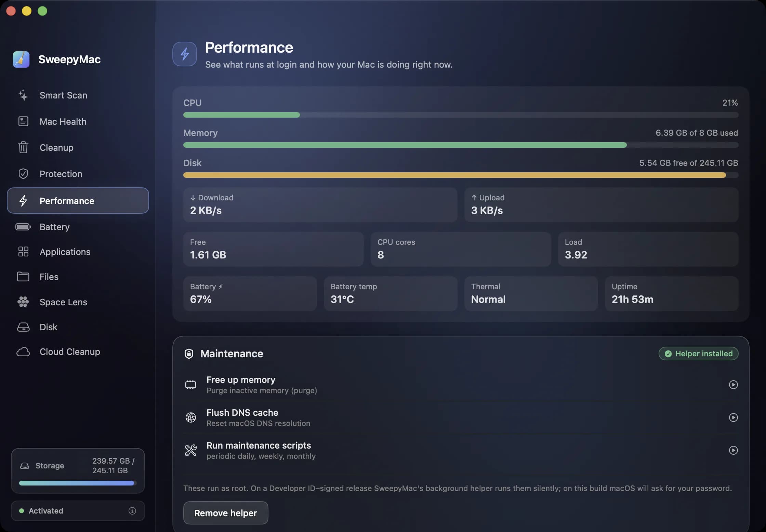Select the Performance sidebar item
This screenshot has width=766, height=532.
(78, 201)
